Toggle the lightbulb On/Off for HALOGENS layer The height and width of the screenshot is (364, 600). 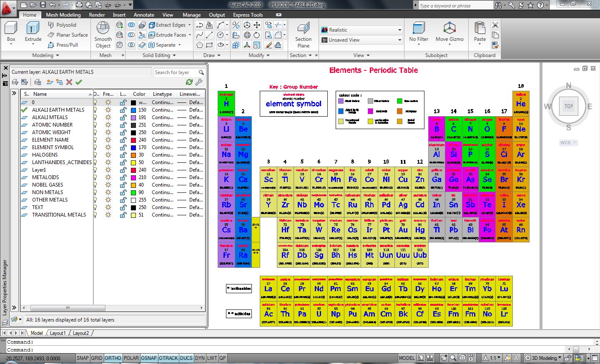click(x=95, y=155)
